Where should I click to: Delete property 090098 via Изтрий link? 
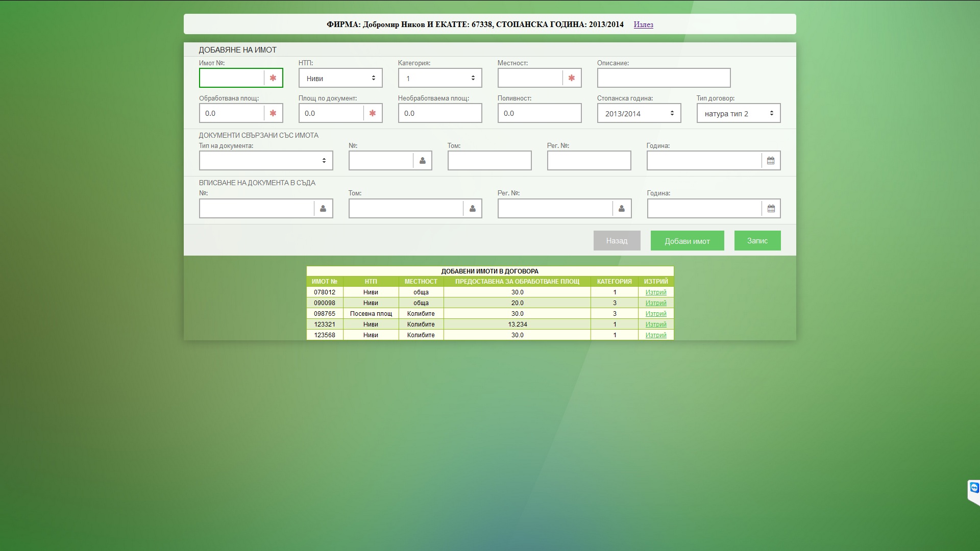pyautogui.click(x=656, y=303)
